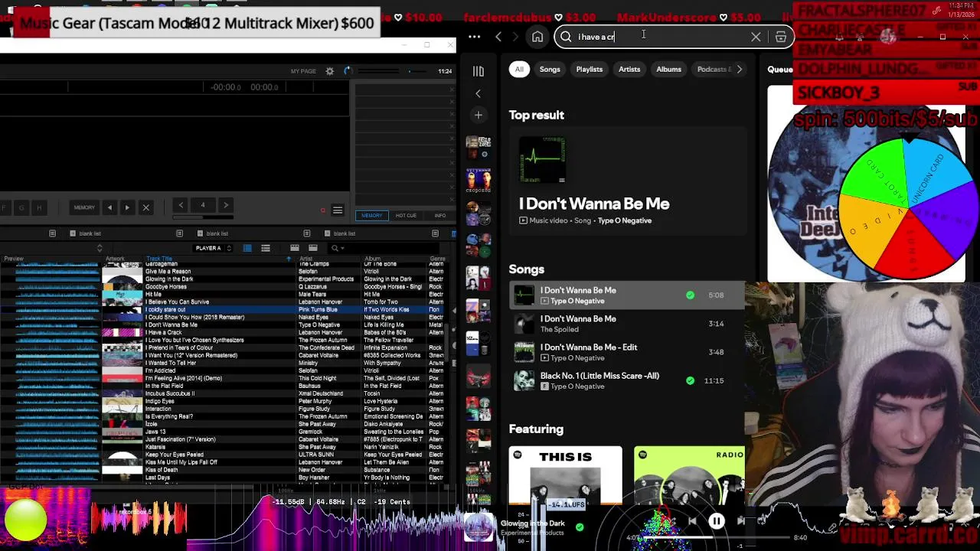Switch to the HOT CUE tab

406,216
